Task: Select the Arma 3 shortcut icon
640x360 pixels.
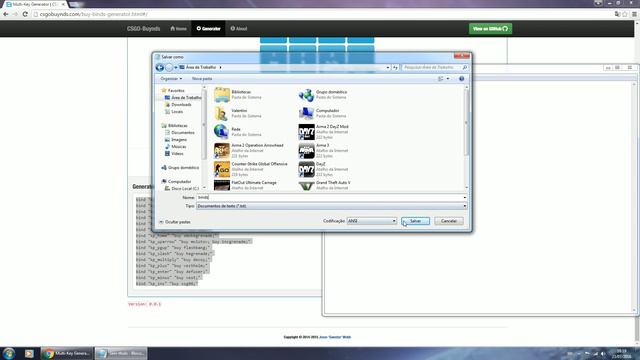Action: click(306, 151)
